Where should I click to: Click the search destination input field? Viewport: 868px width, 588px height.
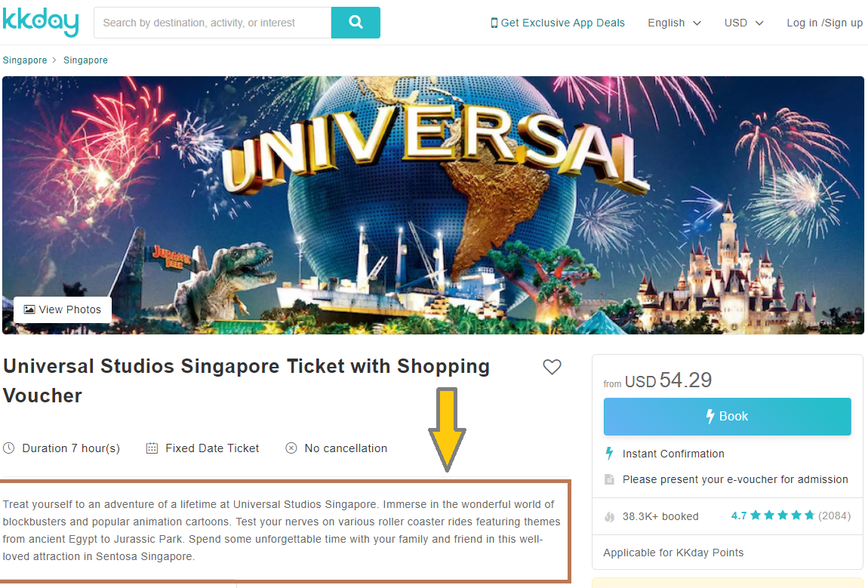(x=213, y=23)
